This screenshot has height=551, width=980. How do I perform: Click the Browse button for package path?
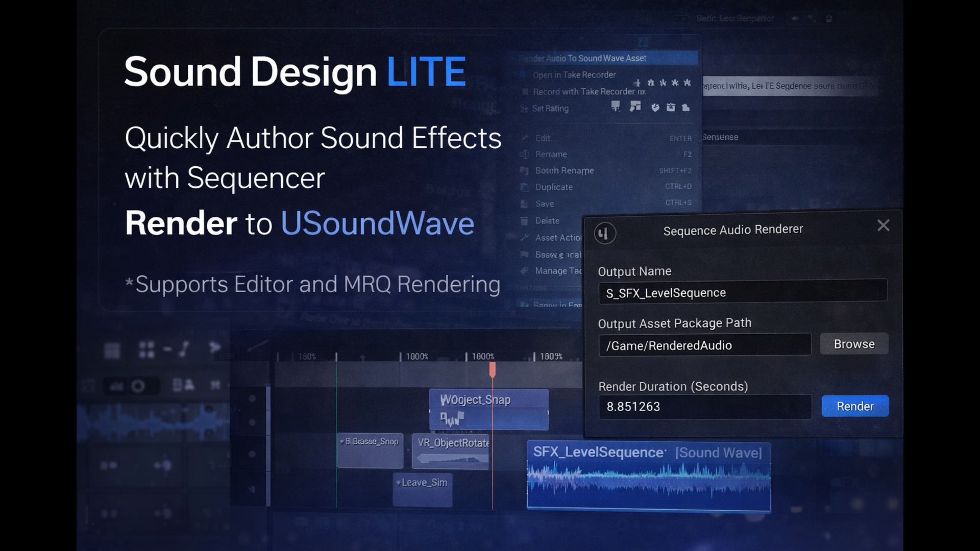coord(854,344)
